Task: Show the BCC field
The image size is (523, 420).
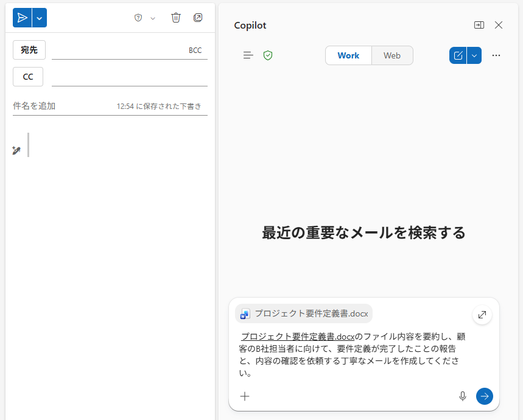Action: [195, 51]
